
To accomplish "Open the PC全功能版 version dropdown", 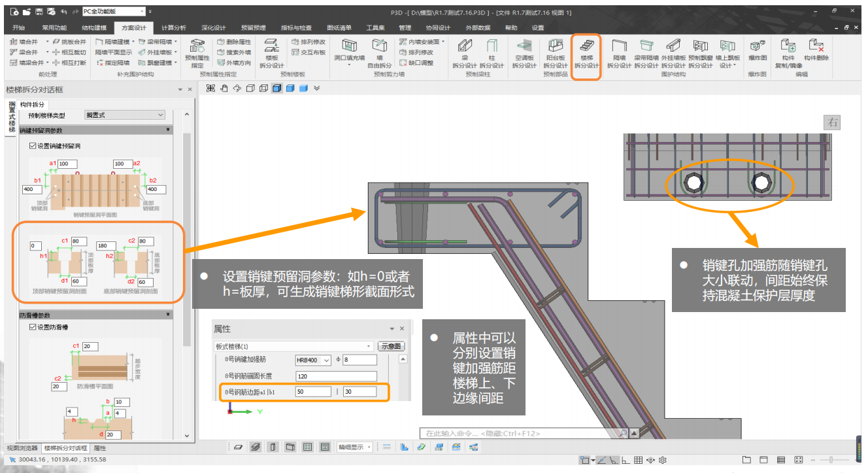I will coord(114,12).
